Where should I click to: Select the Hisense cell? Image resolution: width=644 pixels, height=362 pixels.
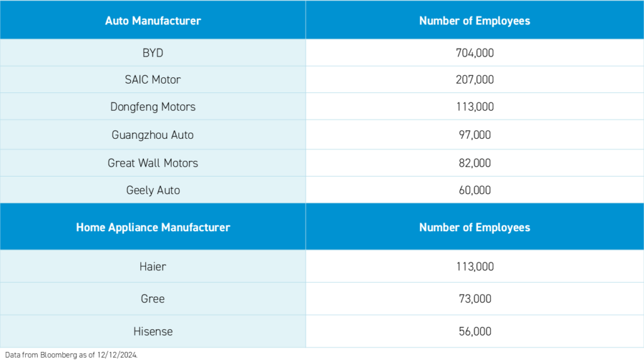coord(153,331)
